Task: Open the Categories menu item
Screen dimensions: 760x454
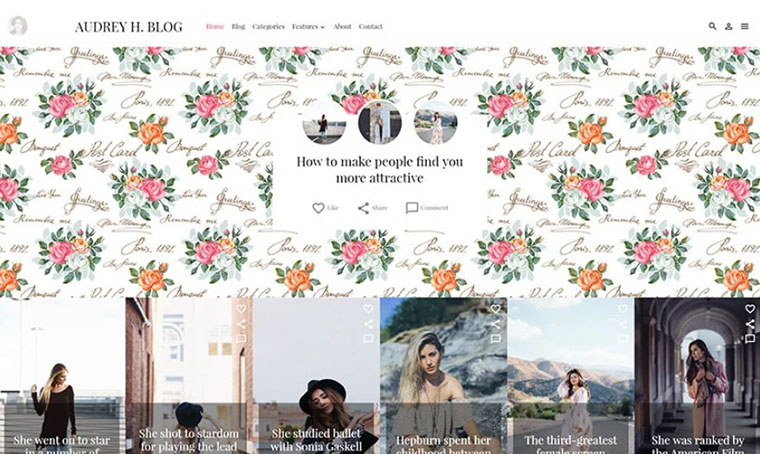Action: pos(269,27)
